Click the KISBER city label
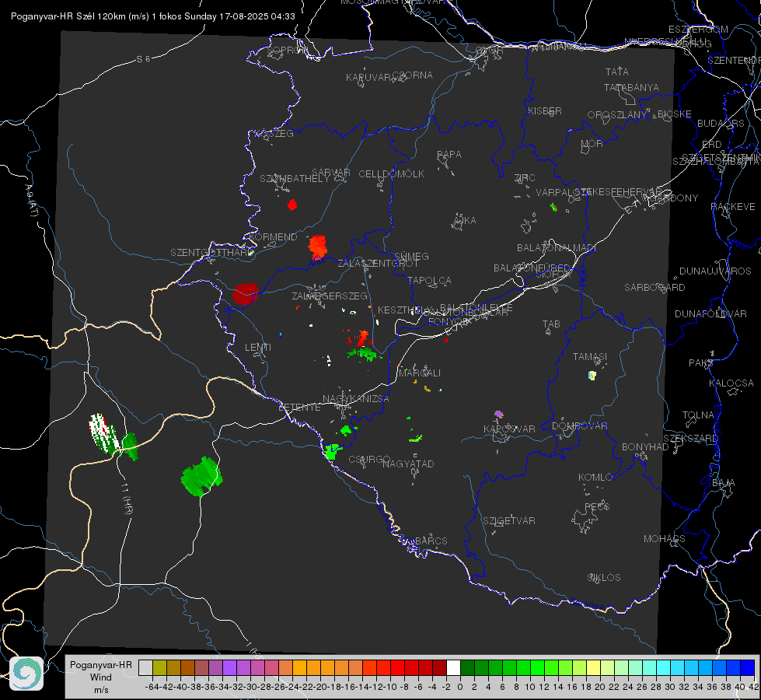The height and width of the screenshot is (700, 761). pos(545,110)
